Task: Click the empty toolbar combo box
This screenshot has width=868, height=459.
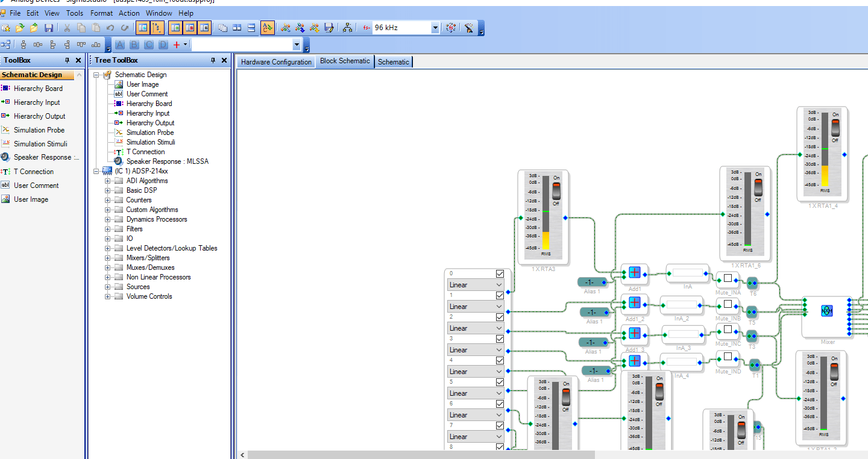Action: [x=247, y=45]
